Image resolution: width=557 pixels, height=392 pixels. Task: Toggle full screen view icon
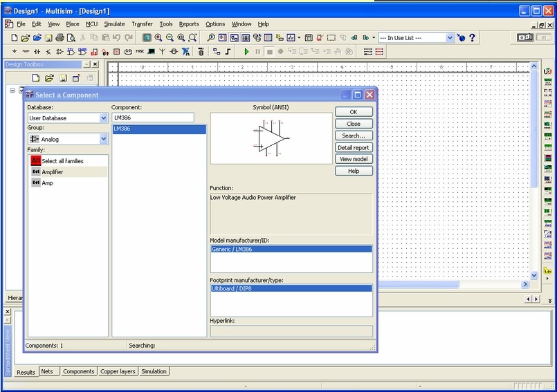pyautogui.click(x=147, y=37)
